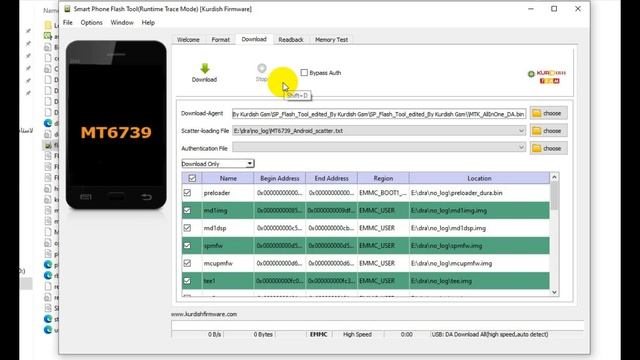Expand the Authentication File dropdown arrow
The width and height of the screenshot is (640, 360).
521,147
